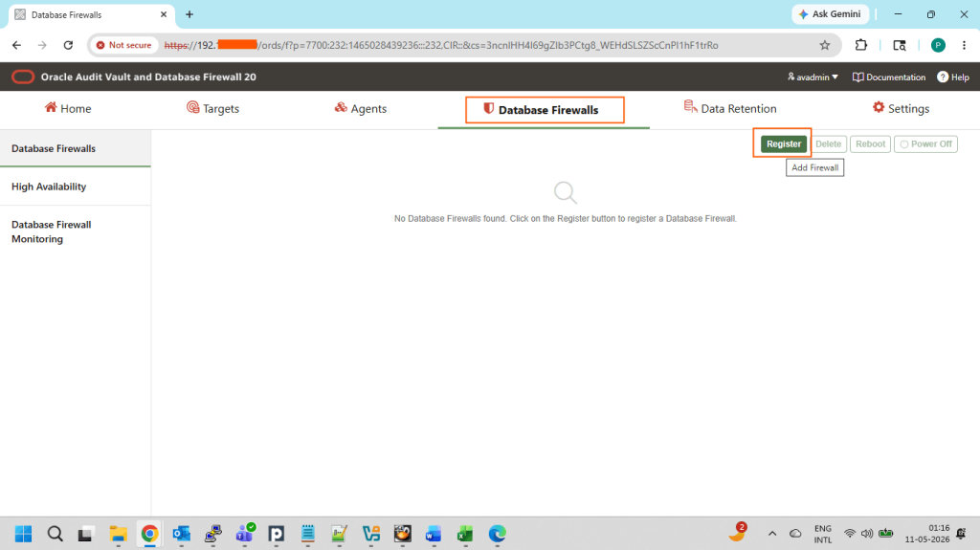Image resolution: width=980 pixels, height=550 pixels.
Task: Open Microsoft Teams from the taskbar
Action: click(x=244, y=534)
